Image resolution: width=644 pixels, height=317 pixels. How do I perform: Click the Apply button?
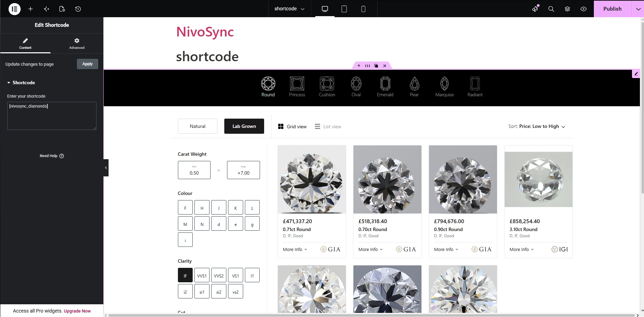(x=88, y=64)
